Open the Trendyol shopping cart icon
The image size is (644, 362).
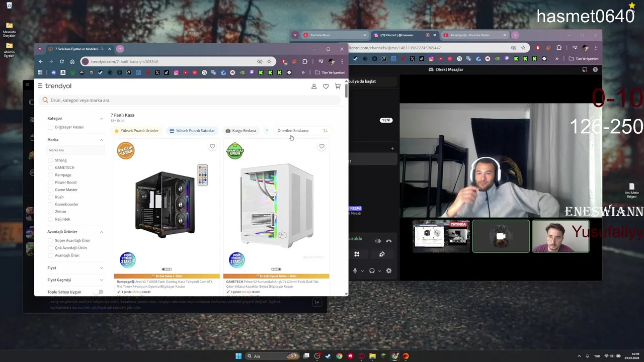(x=338, y=86)
